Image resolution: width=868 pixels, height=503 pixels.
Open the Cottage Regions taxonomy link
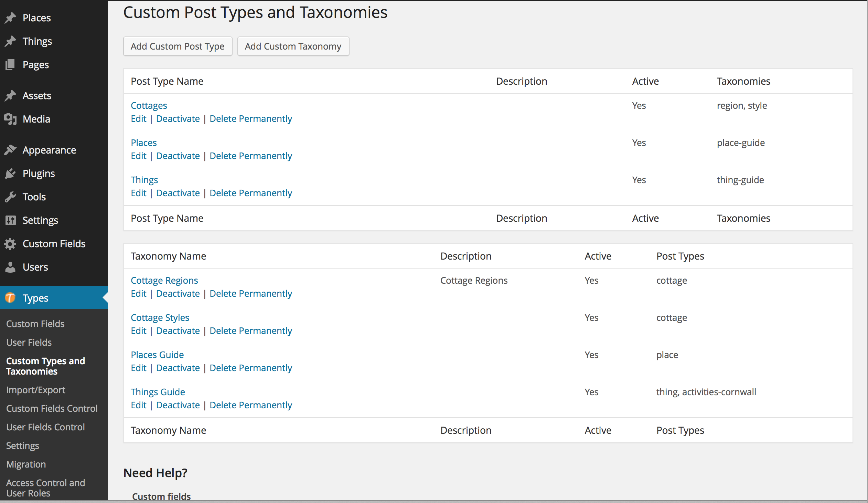(x=164, y=281)
